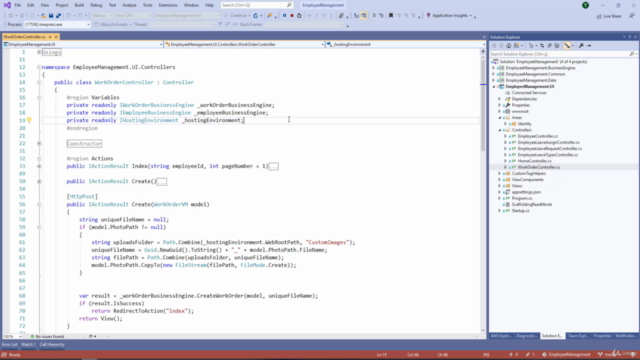This screenshot has width=640, height=360.
Task: Open the Watch 1 tab
Action: [x=28, y=344]
